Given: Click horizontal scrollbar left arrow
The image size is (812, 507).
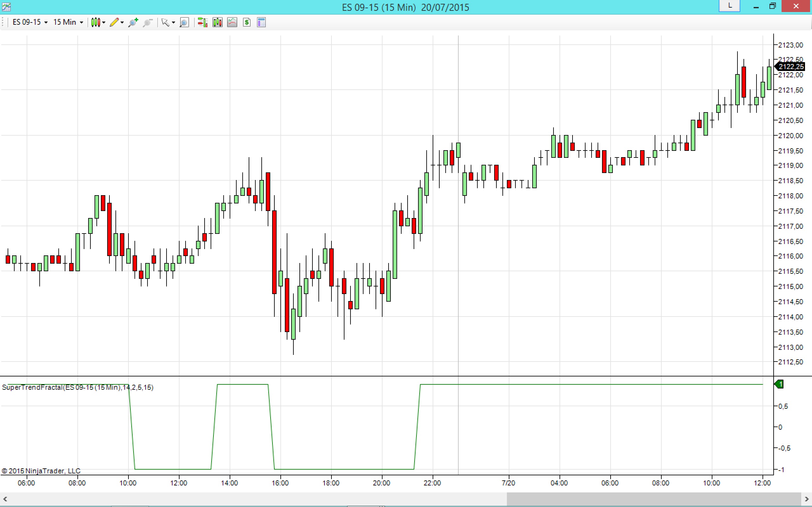Looking at the screenshot, I should (x=5, y=499).
